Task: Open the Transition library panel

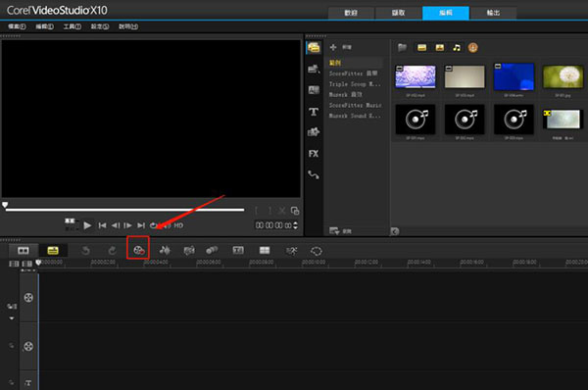Action: pyautogui.click(x=314, y=90)
